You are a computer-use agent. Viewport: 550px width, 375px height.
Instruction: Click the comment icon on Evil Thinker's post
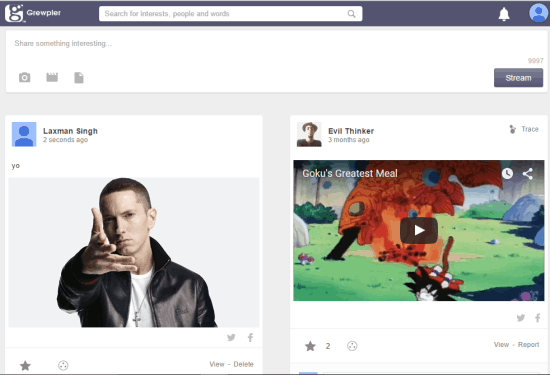pos(352,346)
